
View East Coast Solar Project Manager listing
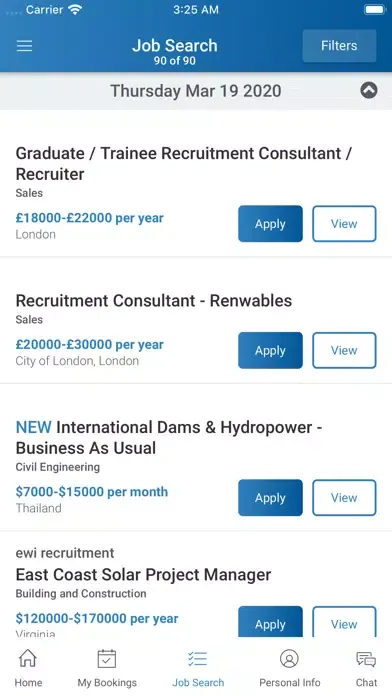pyautogui.click(x=344, y=622)
